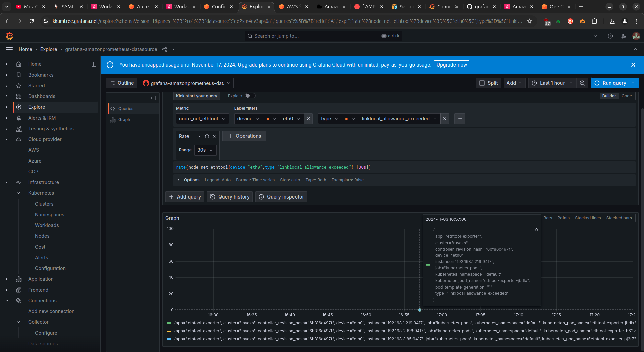644x352 pixels.
Task: Click the browser address bar URL
Action: click(287, 21)
